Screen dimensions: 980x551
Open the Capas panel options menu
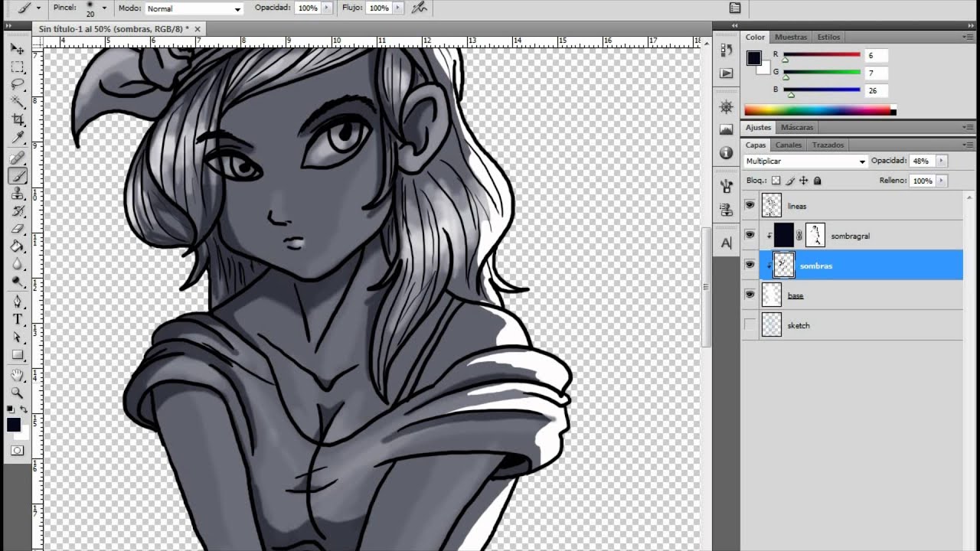[x=969, y=145]
